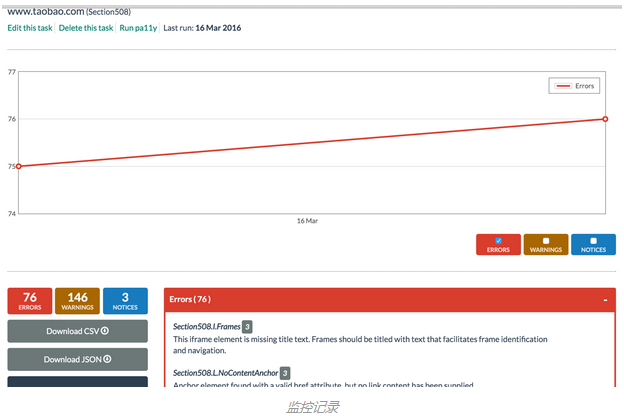Image resolution: width=624 pixels, height=416 pixels.
Task: Click the Delete this task link
Action: tap(86, 28)
